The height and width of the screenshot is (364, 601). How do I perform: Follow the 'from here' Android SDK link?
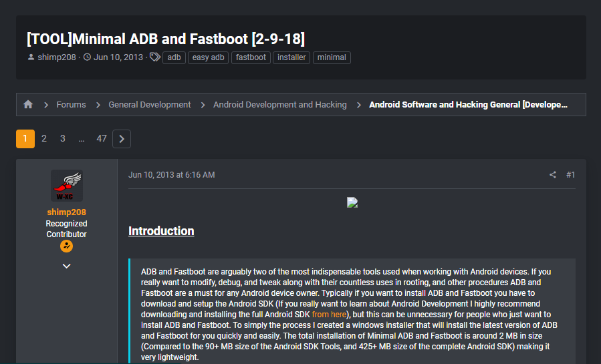(x=329, y=315)
